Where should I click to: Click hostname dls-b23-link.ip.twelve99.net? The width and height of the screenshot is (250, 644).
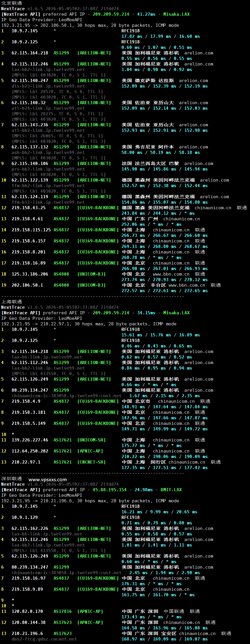coord(48,86)
